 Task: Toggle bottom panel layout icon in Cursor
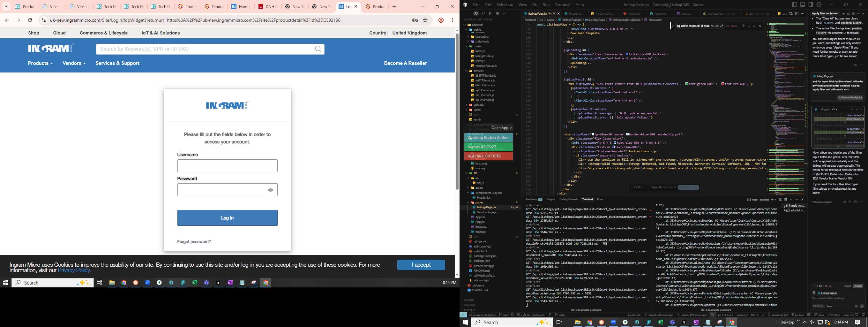pos(803,4)
